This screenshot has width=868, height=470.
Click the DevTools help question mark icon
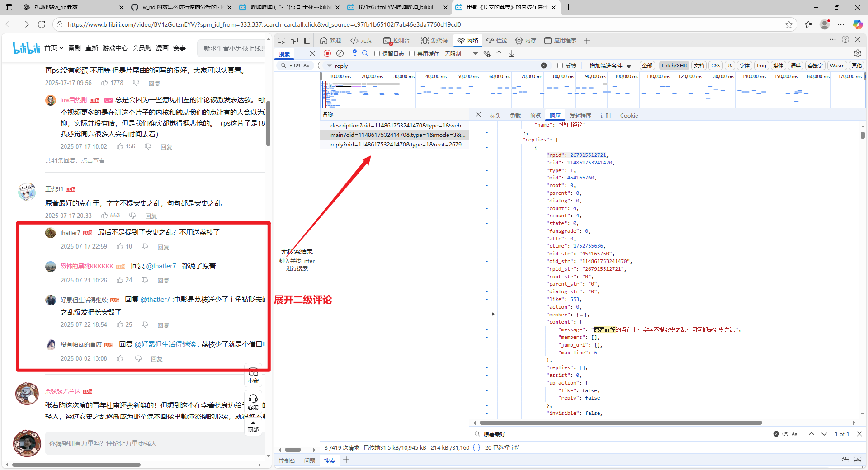tap(845, 39)
